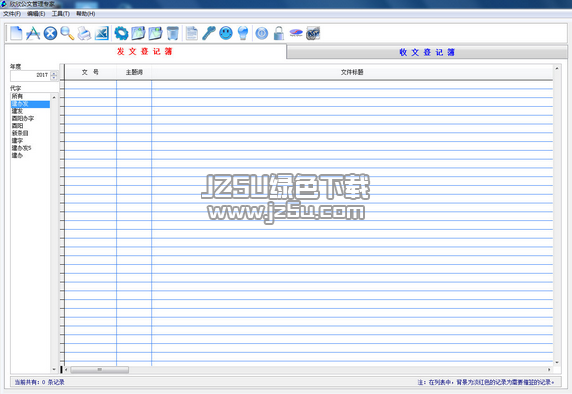The width and height of the screenshot is (572, 394).
Task: Open the 工具(T) menu
Action: coord(61,13)
